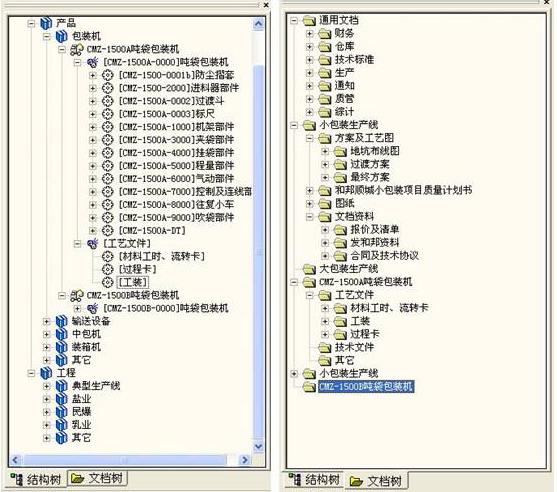Click the gear icon for [CMZ-1500A-0003]标尺
Screen dimensions: 557x492
pyautogui.click(x=107, y=114)
